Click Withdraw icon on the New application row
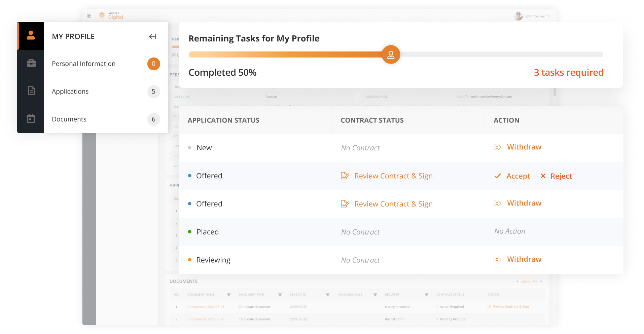 click(x=497, y=147)
